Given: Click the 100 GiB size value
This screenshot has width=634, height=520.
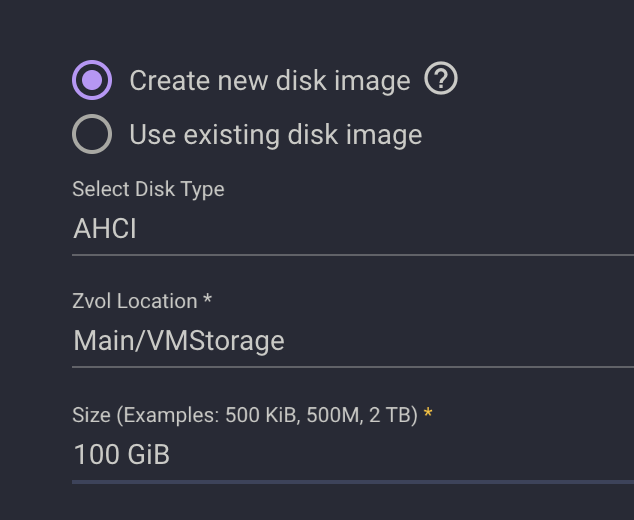Looking at the screenshot, I should (x=122, y=455).
